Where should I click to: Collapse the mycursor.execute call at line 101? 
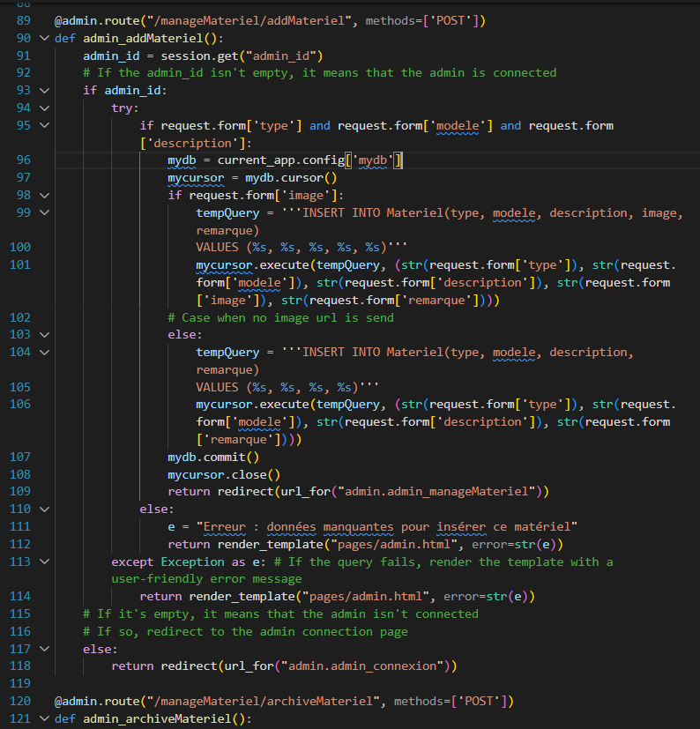(45, 264)
